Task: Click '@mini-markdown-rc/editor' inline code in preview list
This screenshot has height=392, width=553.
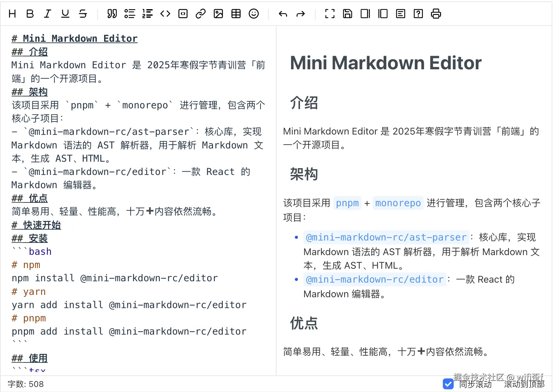Action: (x=375, y=279)
